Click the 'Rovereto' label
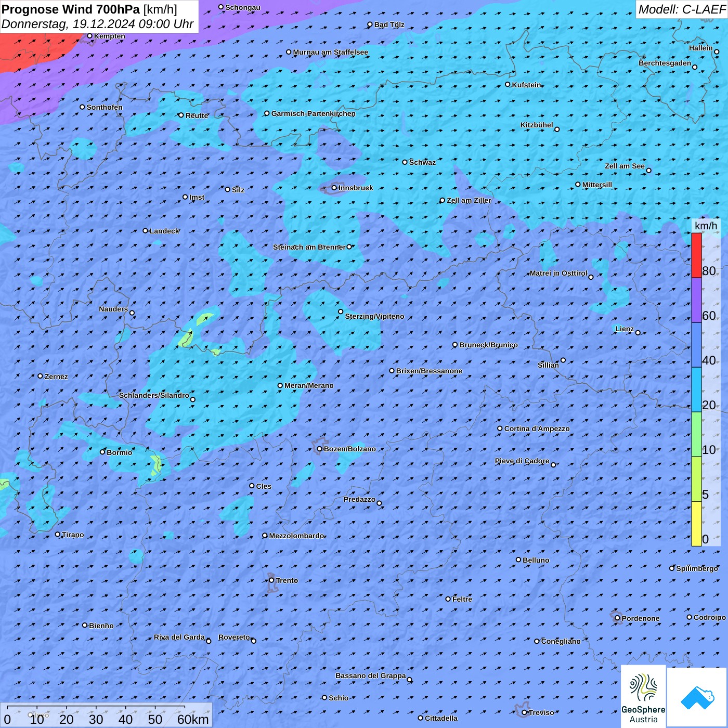Viewport: 728px width, 728px height. 235,637
